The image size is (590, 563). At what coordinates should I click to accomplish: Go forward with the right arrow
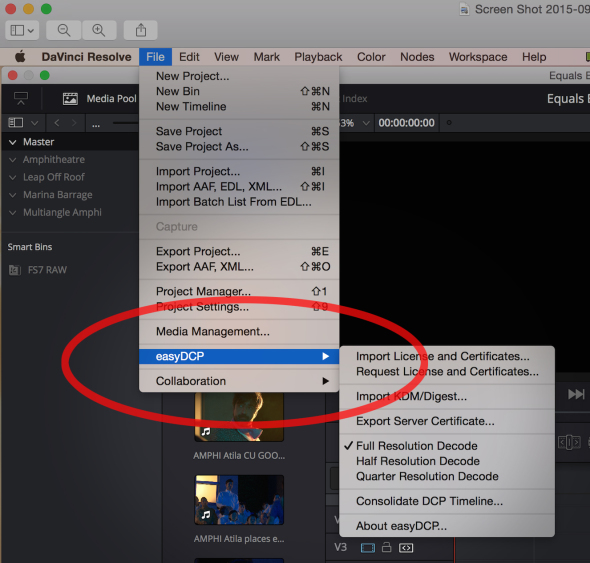click(74, 123)
